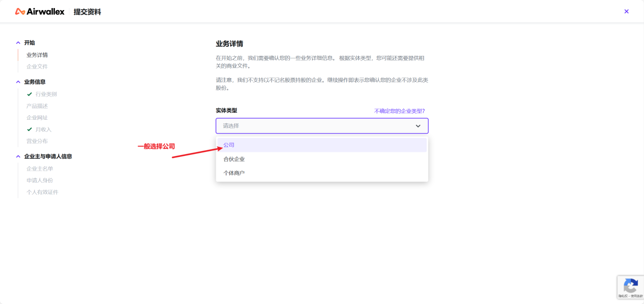Viewport: 644px width, 304px height.
Task: Open the 不确定您的企业类型? help link
Action: (399, 111)
